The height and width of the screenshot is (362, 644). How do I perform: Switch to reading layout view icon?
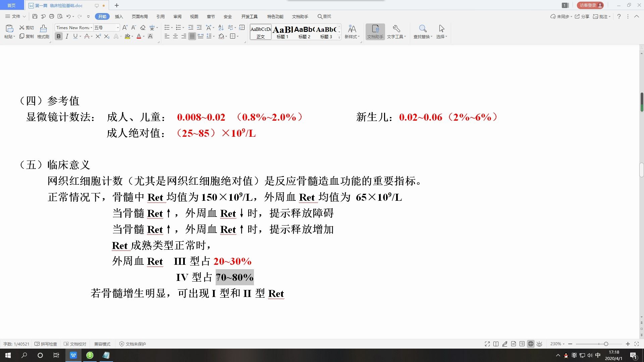coord(496,344)
